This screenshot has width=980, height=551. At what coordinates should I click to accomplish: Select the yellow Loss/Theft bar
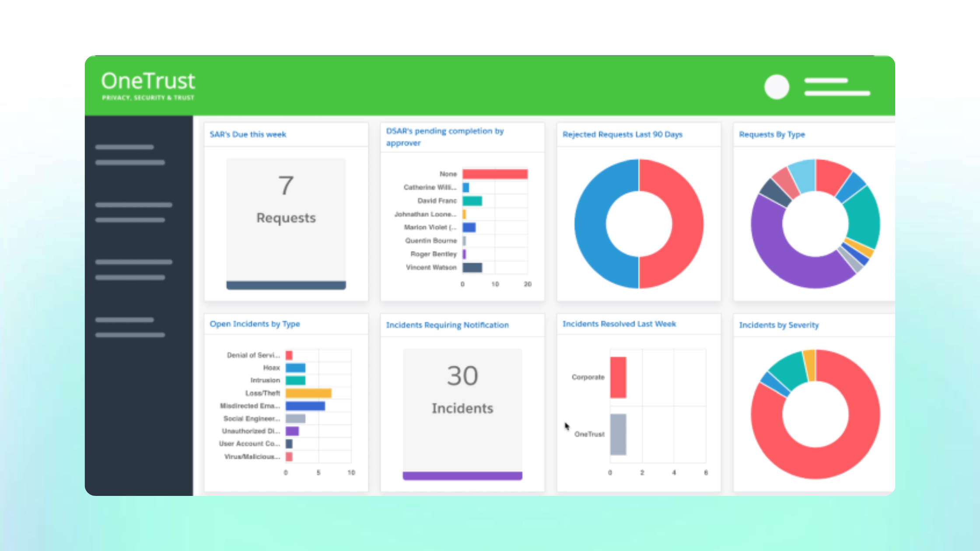[308, 393]
